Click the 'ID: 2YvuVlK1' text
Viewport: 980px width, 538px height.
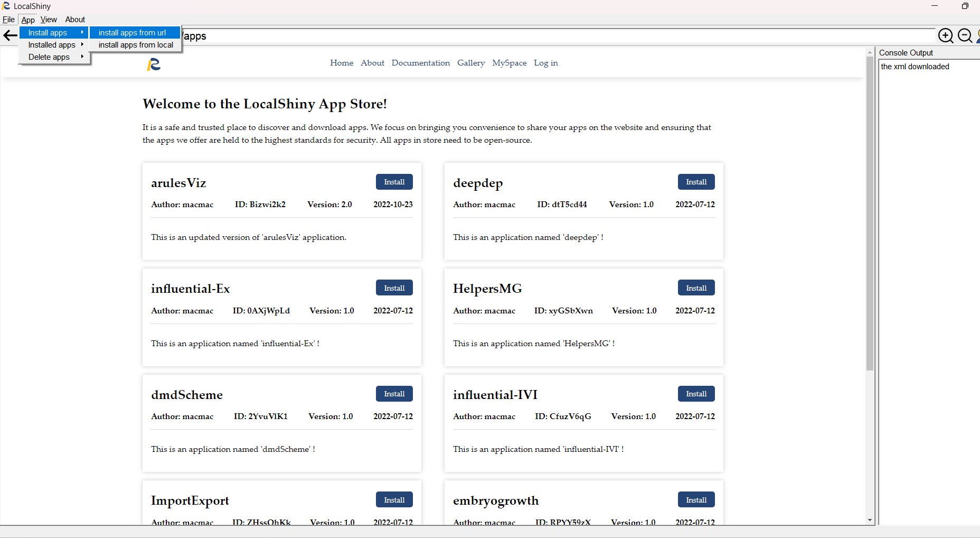tap(261, 416)
